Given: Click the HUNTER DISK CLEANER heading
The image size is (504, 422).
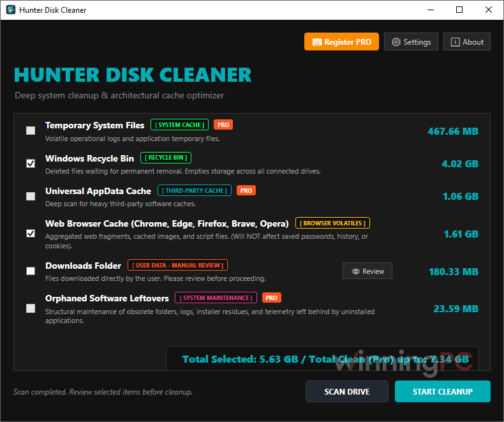Looking at the screenshot, I should (133, 75).
